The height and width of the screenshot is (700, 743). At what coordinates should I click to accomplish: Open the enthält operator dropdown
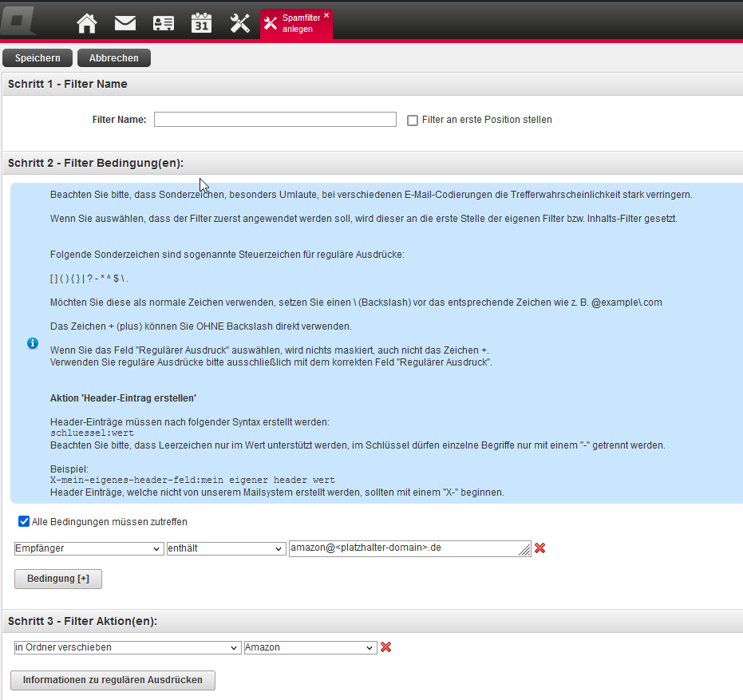(226, 548)
